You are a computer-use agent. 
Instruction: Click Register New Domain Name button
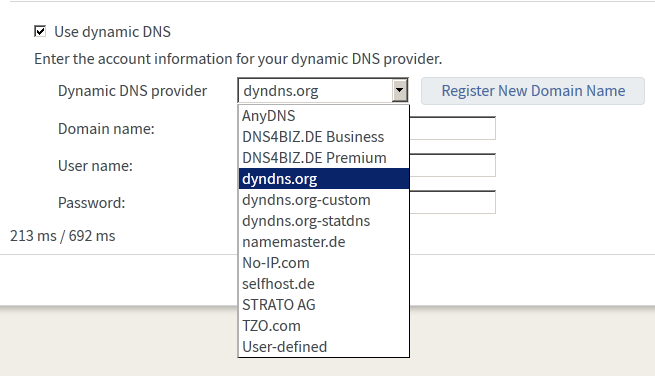(x=533, y=91)
